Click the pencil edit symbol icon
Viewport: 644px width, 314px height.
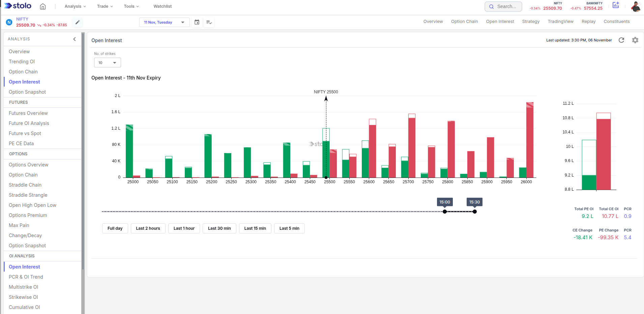(x=78, y=22)
